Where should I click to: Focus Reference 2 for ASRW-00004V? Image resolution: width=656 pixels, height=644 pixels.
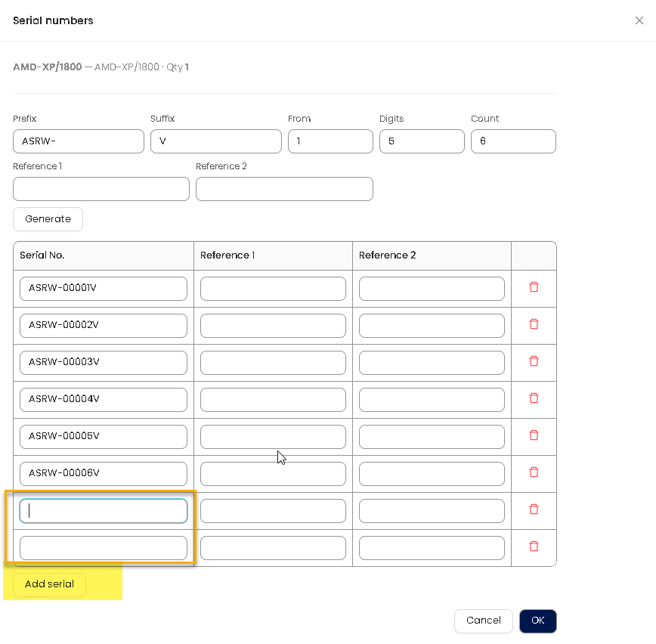coord(432,400)
